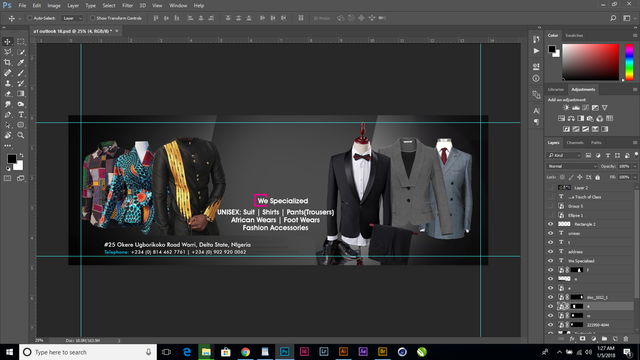Select the Rectangular Marquee tool

click(x=21, y=42)
